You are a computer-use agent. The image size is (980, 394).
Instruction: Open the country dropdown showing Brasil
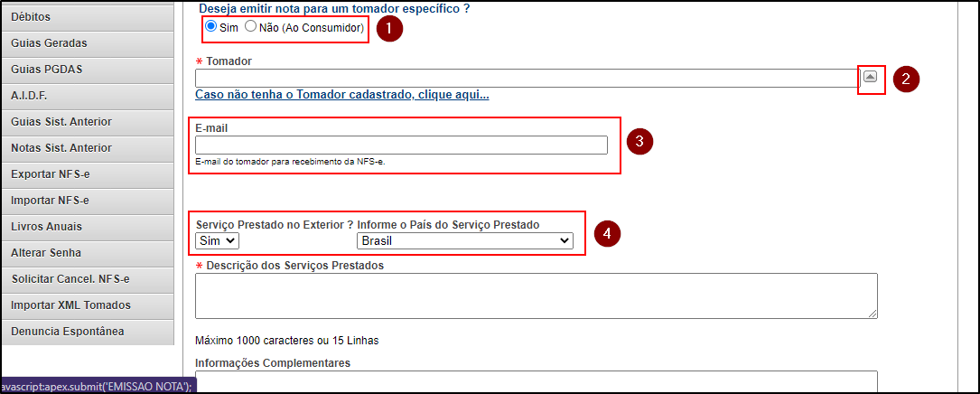pyautogui.click(x=464, y=240)
